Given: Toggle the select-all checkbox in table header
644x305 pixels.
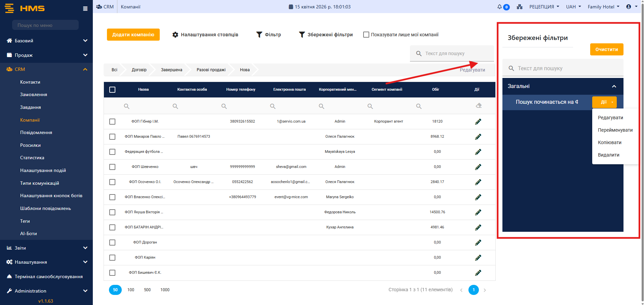Looking at the screenshot, I should pos(112,90).
